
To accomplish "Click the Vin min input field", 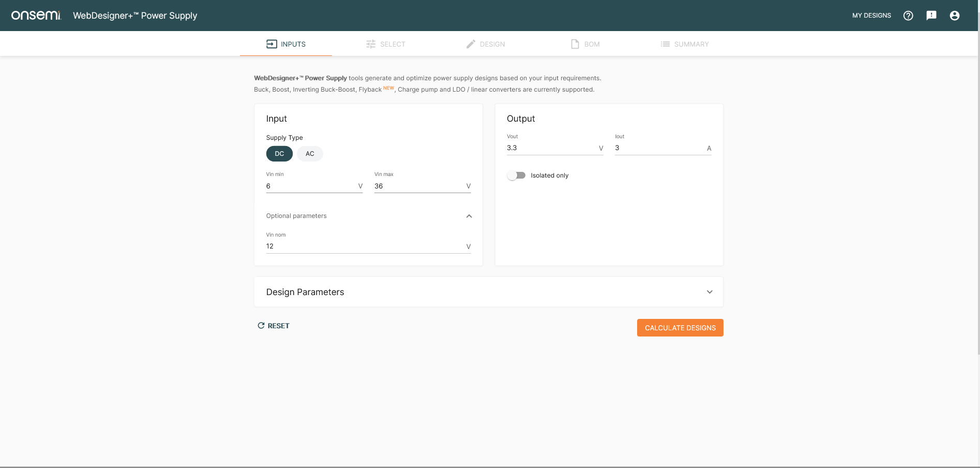I will tap(310, 186).
